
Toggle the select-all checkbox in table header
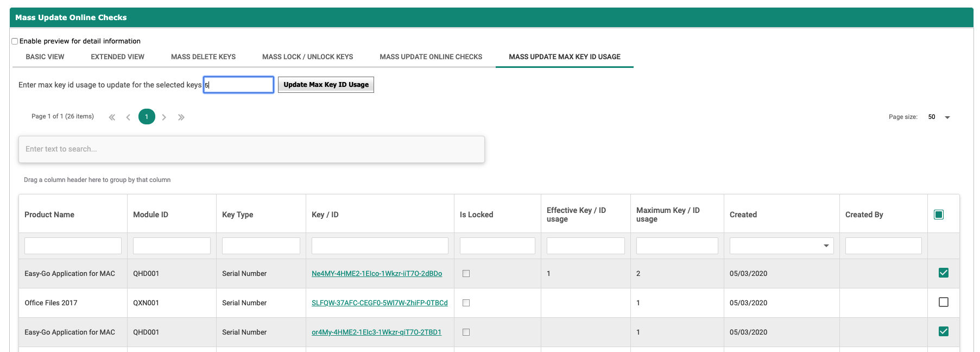click(x=938, y=215)
